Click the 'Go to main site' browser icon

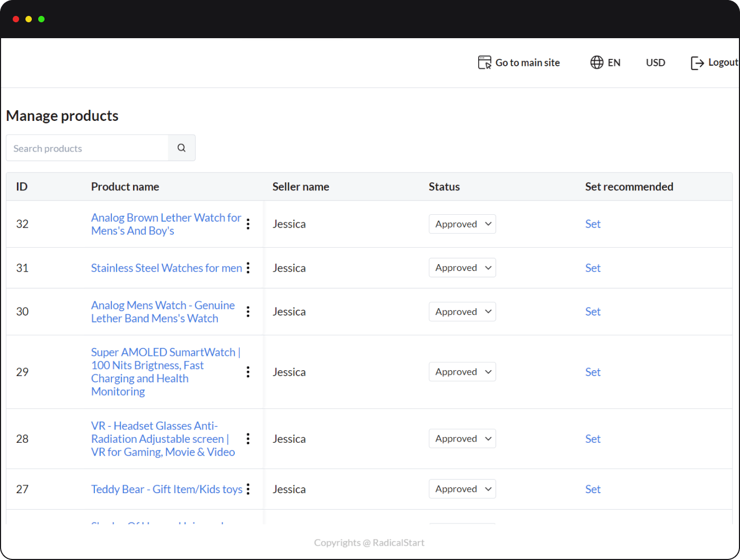484,62
